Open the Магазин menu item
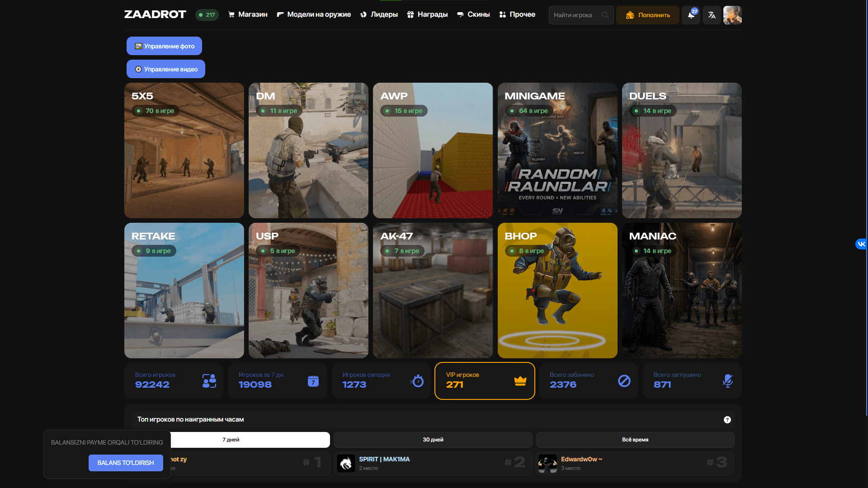This screenshot has height=488, width=868. [x=248, y=14]
